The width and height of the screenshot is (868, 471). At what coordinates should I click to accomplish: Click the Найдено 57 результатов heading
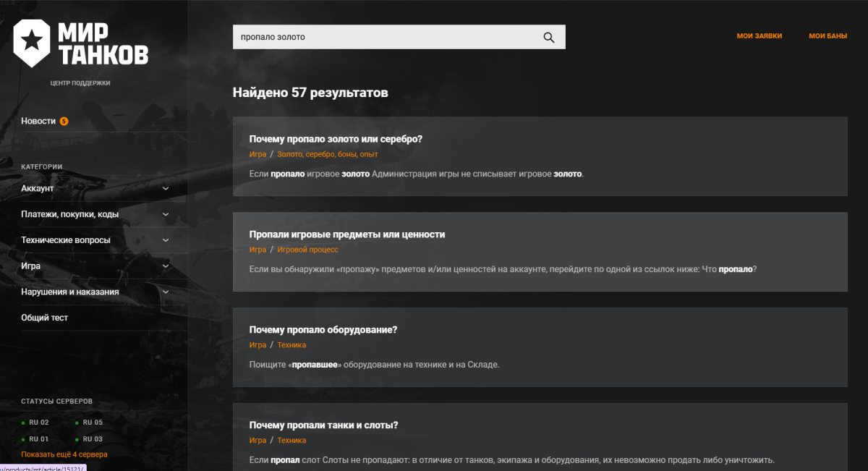[x=310, y=93]
